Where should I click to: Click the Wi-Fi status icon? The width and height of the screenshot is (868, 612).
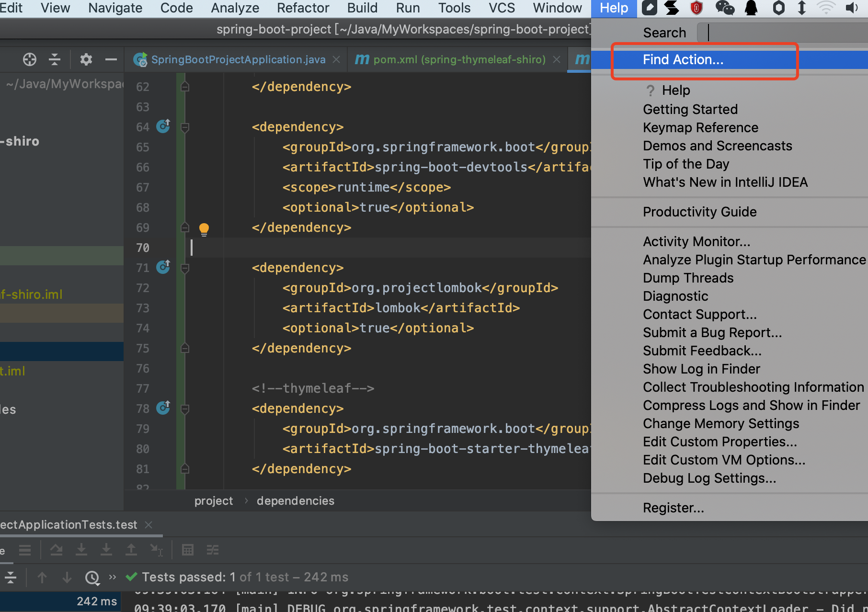[826, 8]
